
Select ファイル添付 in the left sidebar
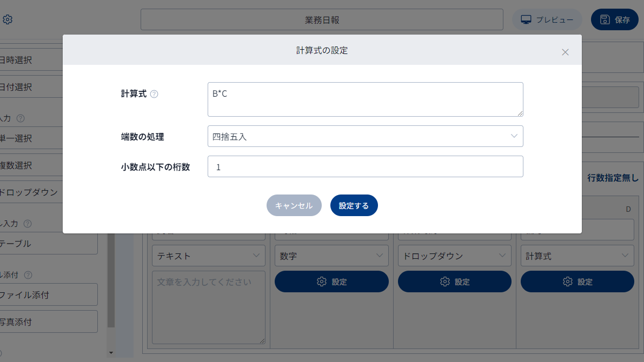point(48,295)
